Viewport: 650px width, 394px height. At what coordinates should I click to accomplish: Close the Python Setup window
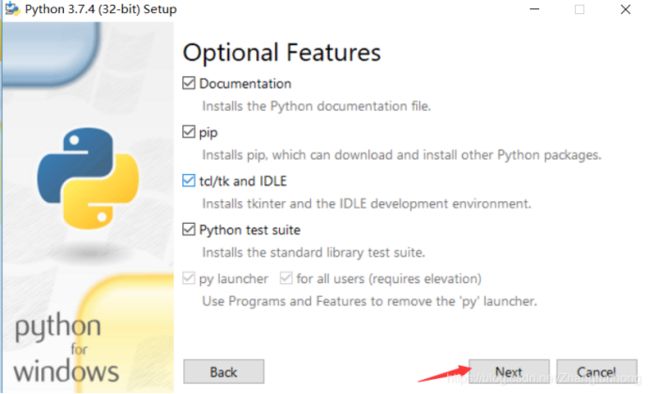coord(626,9)
